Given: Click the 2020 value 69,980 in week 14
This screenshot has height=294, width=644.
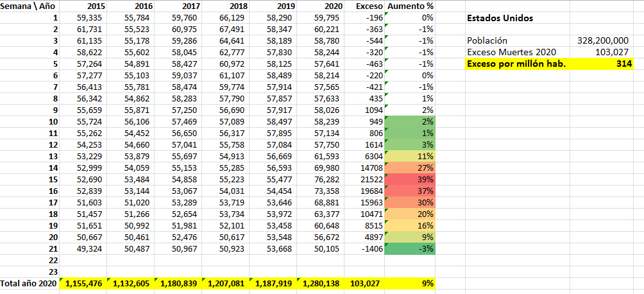Looking at the screenshot, I should [320, 168].
